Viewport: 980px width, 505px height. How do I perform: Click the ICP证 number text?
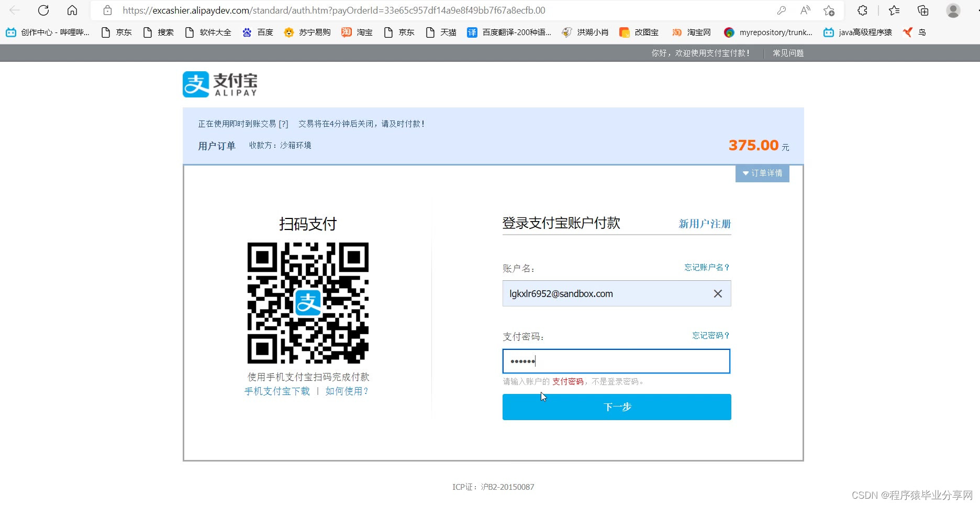[493, 487]
